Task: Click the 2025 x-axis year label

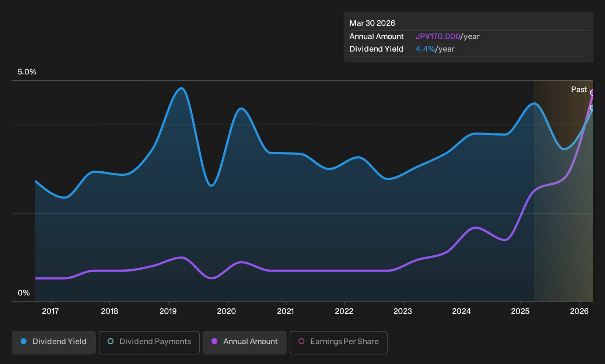Action: tap(520, 311)
